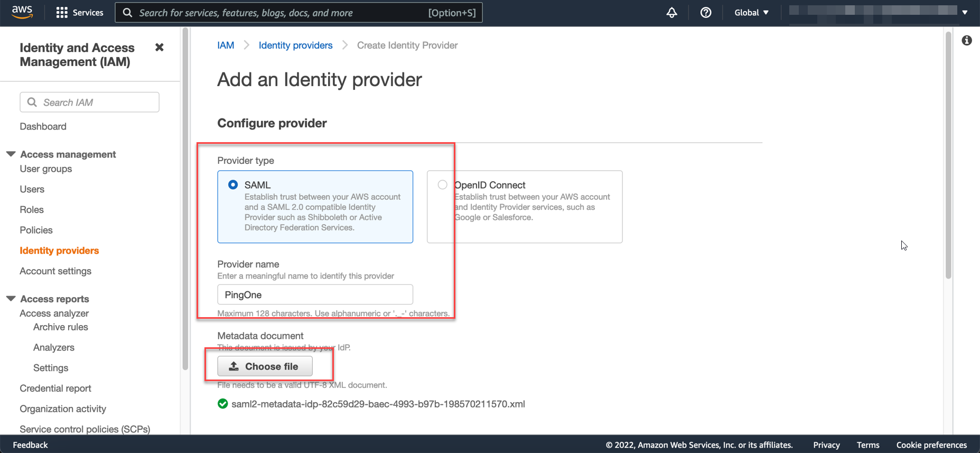980x453 pixels.
Task: View Organization activity
Action: [x=63, y=409]
